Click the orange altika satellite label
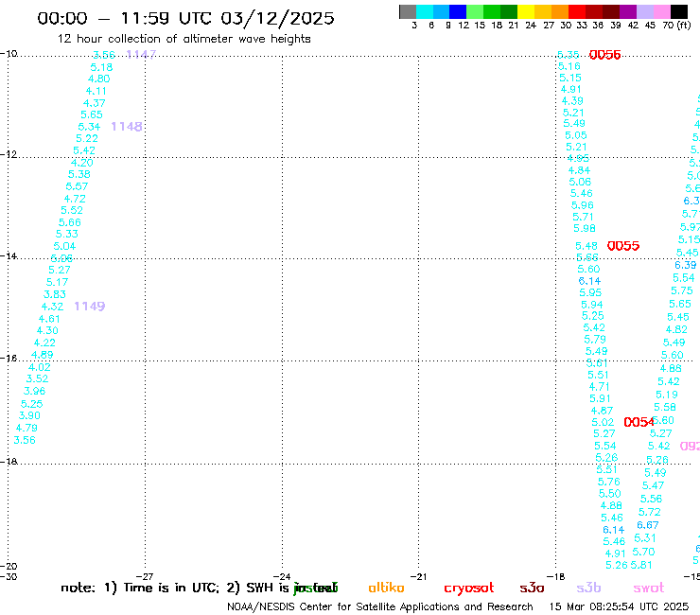The image size is (700, 615). pos(386,588)
